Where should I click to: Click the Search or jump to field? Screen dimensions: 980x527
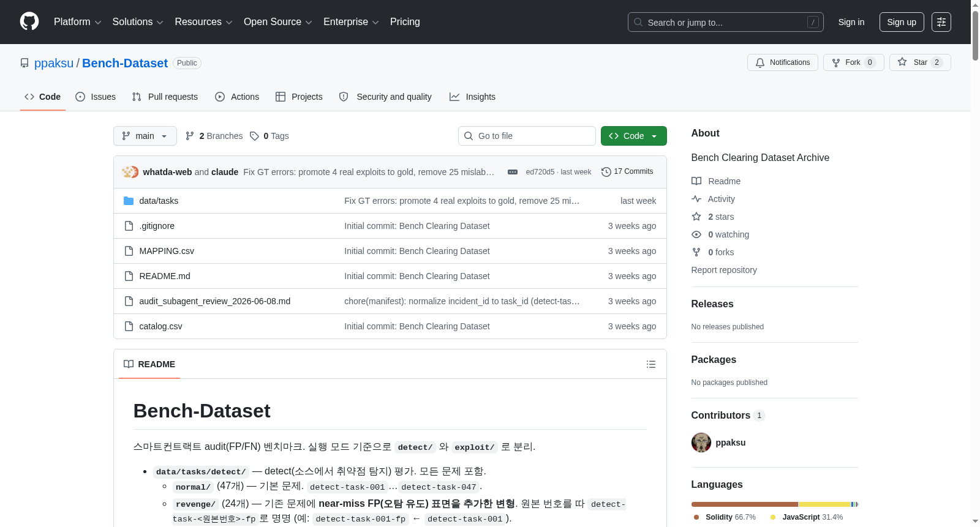726,22
